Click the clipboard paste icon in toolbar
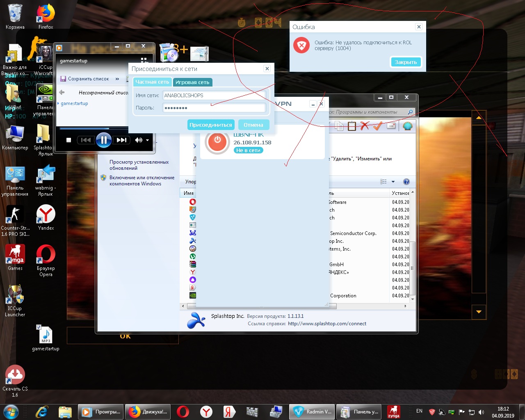Viewport: 525px width, 420px height. point(352,126)
